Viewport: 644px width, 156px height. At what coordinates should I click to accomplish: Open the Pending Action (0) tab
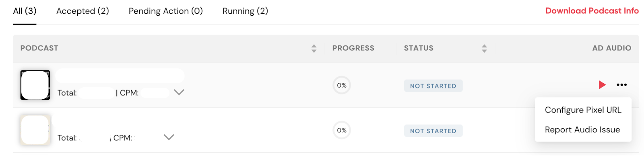165,11
